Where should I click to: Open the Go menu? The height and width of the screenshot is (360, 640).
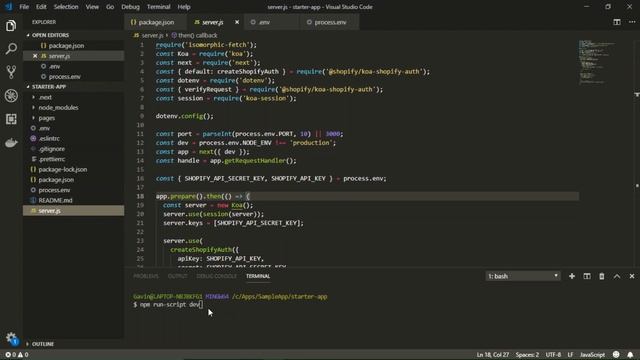point(110,7)
